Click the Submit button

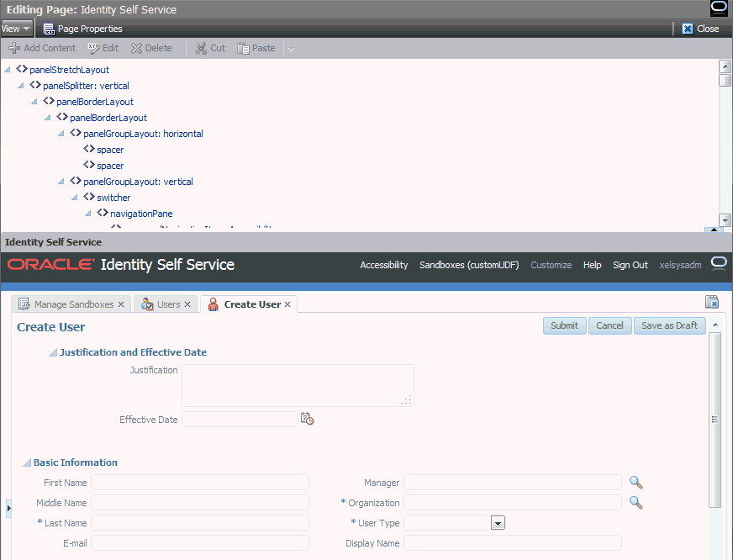(x=564, y=325)
